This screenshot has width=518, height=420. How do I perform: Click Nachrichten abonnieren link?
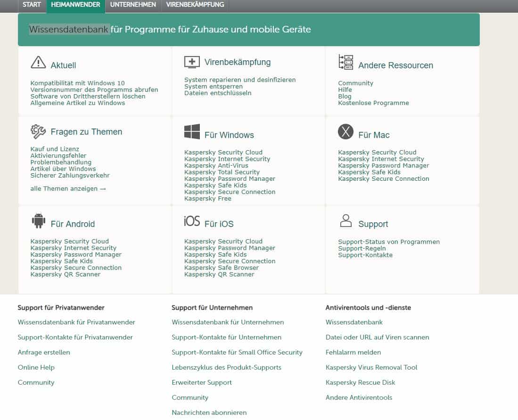click(x=209, y=412)
